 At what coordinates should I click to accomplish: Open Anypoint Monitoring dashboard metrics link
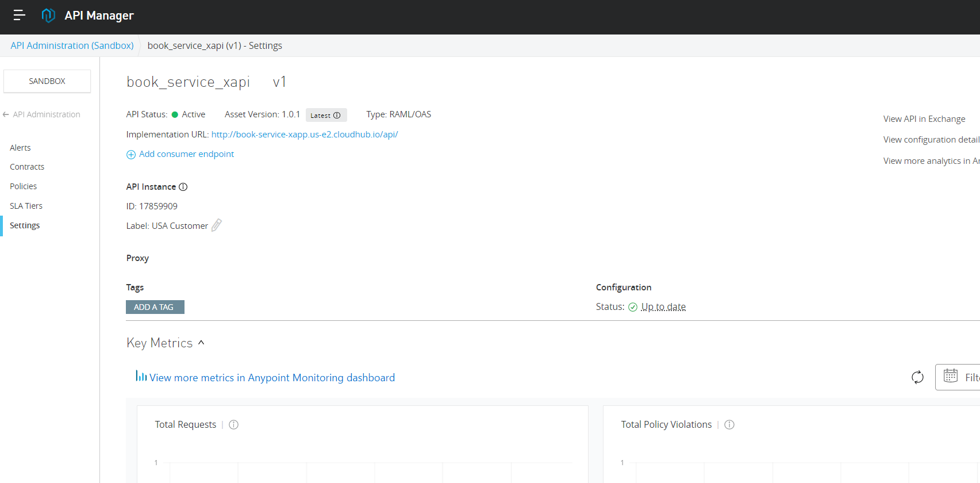pos(272,378)
